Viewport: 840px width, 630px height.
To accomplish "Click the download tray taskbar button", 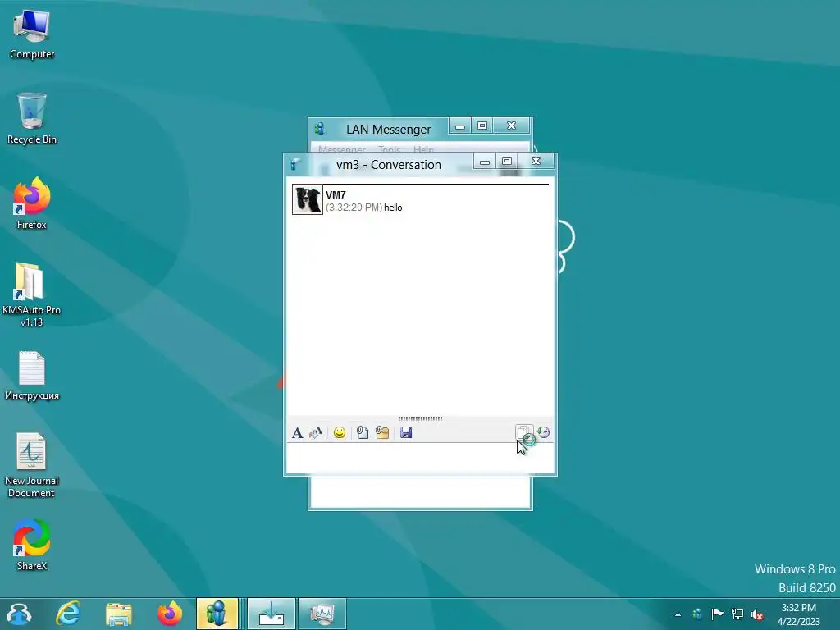I will (x=272, y=614).
